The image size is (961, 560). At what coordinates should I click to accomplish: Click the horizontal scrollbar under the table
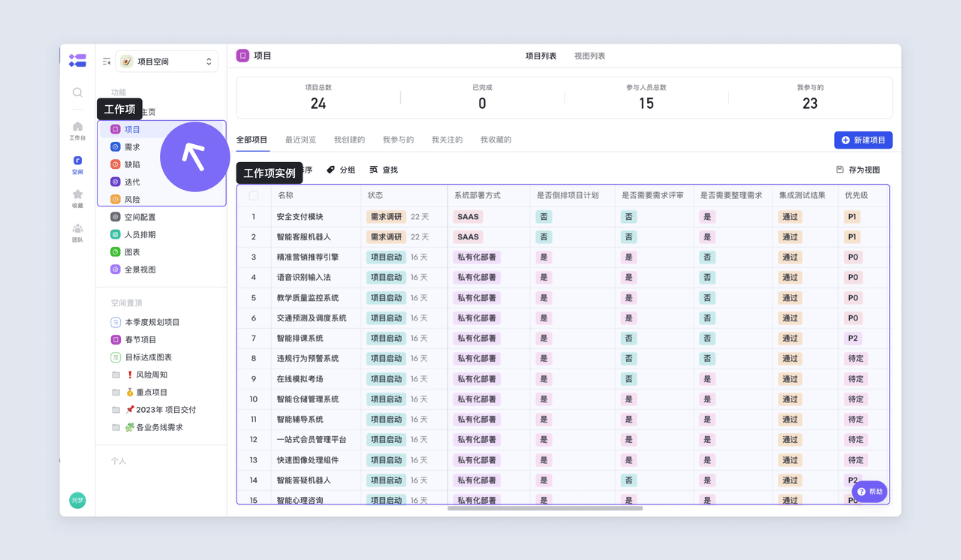point(545,508)
